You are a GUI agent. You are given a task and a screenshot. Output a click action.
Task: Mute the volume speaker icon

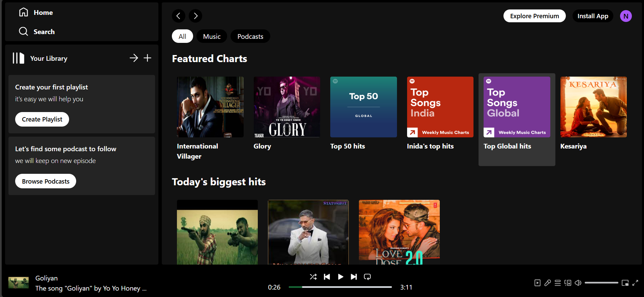(578, 283)
